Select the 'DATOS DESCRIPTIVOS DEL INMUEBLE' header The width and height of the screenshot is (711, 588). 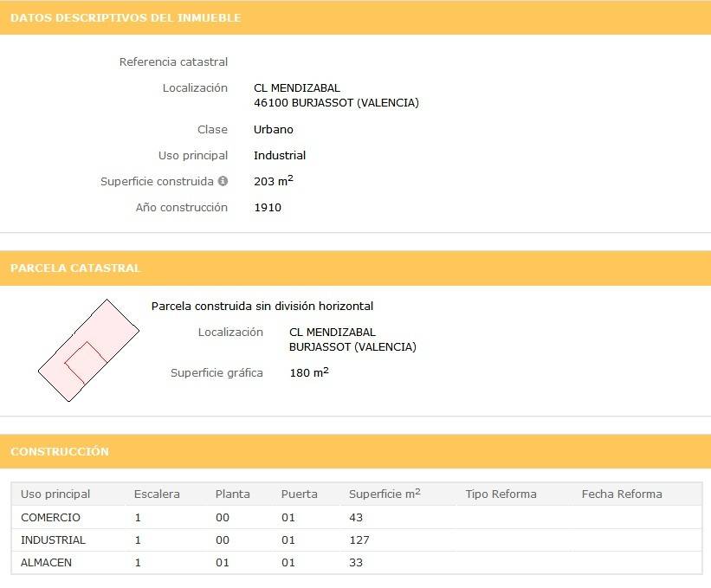click(126, 17)
